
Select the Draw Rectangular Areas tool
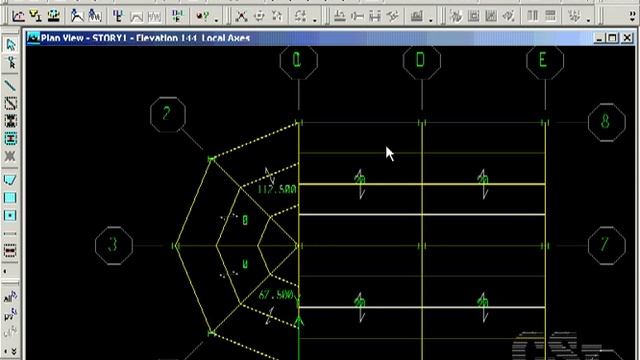point(10,198)
